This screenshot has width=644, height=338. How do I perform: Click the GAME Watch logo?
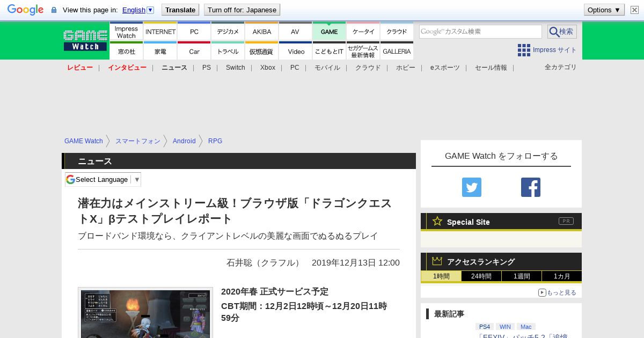[x=85, y=41]
